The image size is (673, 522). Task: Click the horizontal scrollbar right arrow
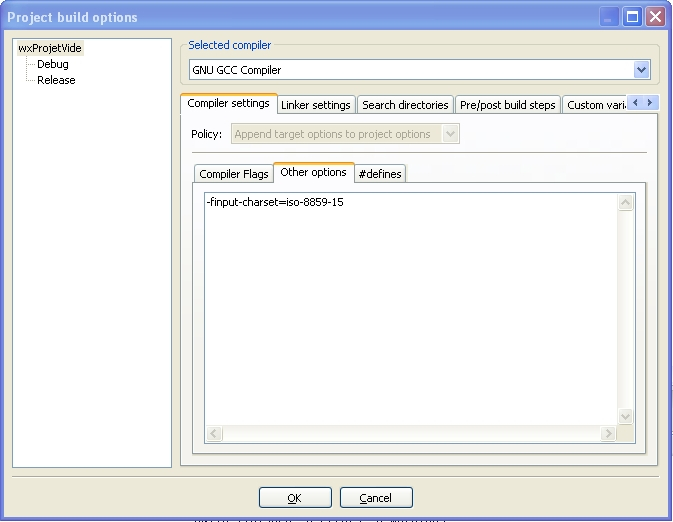click(608, 433)
